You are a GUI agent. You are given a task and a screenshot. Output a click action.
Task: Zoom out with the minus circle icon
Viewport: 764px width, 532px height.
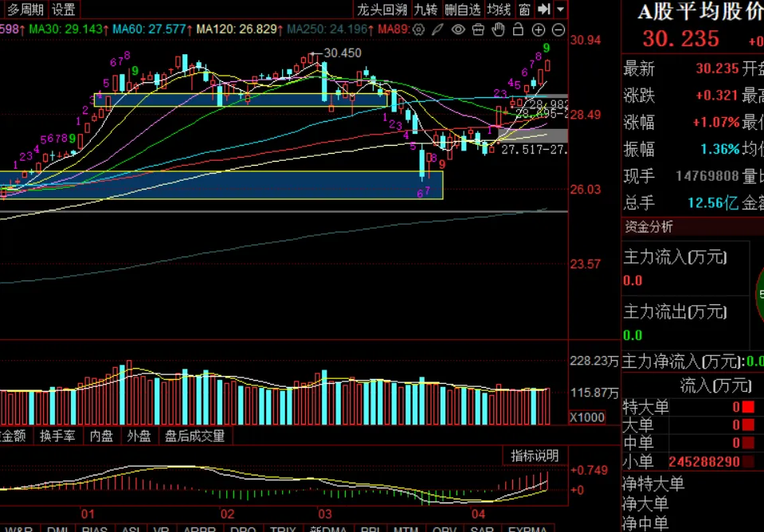559,29
